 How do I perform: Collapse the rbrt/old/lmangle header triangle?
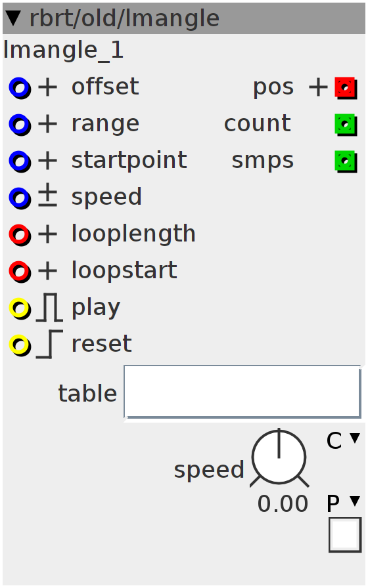coord(14,18)
